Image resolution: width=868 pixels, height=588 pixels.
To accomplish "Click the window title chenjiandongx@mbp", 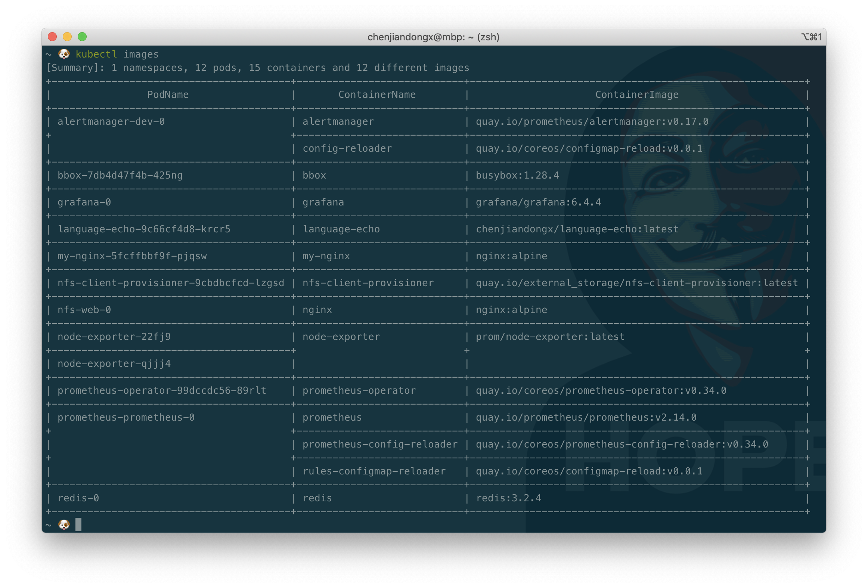I will coord(434,37).
